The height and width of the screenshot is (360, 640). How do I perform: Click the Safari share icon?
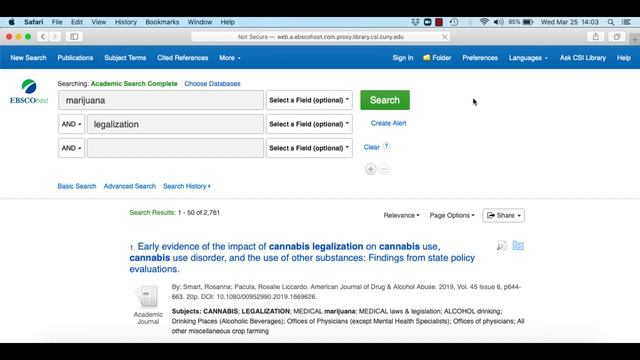pos(596,37)
